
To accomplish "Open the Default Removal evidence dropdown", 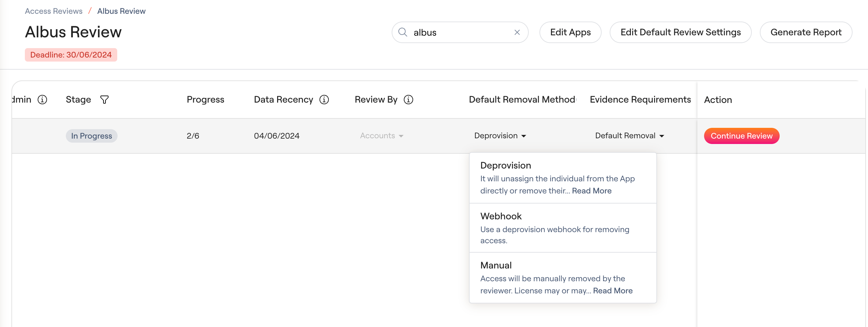I will click(x=629, y=136).
